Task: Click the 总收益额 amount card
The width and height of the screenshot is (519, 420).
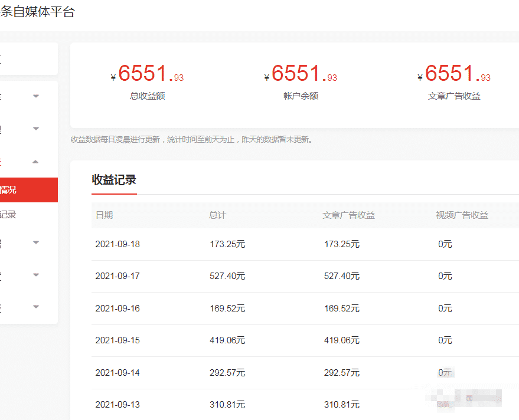Action: tap(147, 83)
